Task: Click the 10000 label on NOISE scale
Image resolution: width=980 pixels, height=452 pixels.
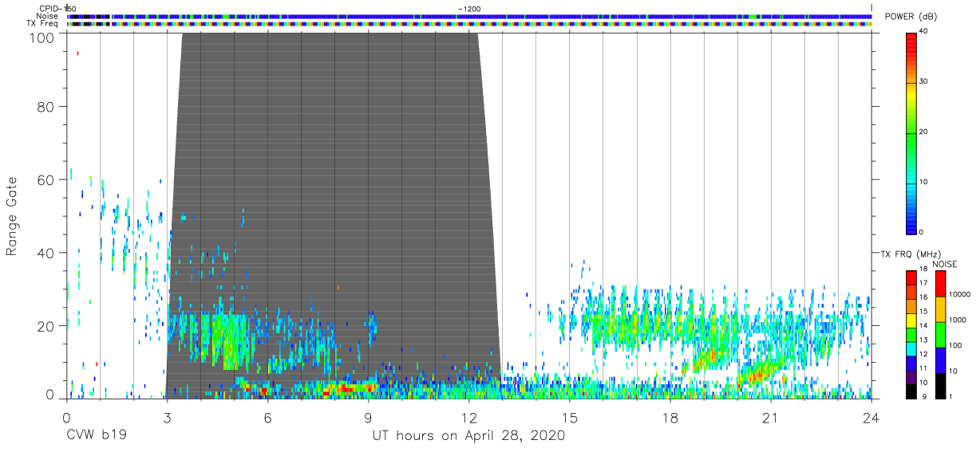Action: point(961,294)
